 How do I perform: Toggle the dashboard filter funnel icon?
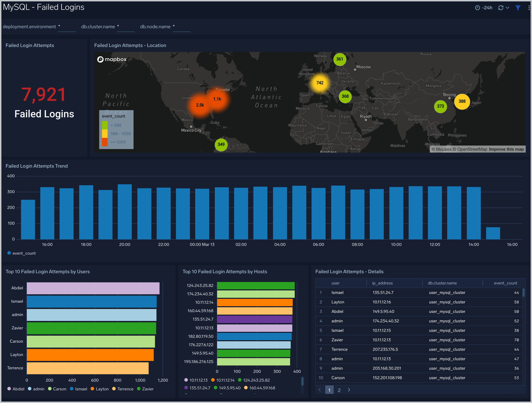[x=518, y=8]
